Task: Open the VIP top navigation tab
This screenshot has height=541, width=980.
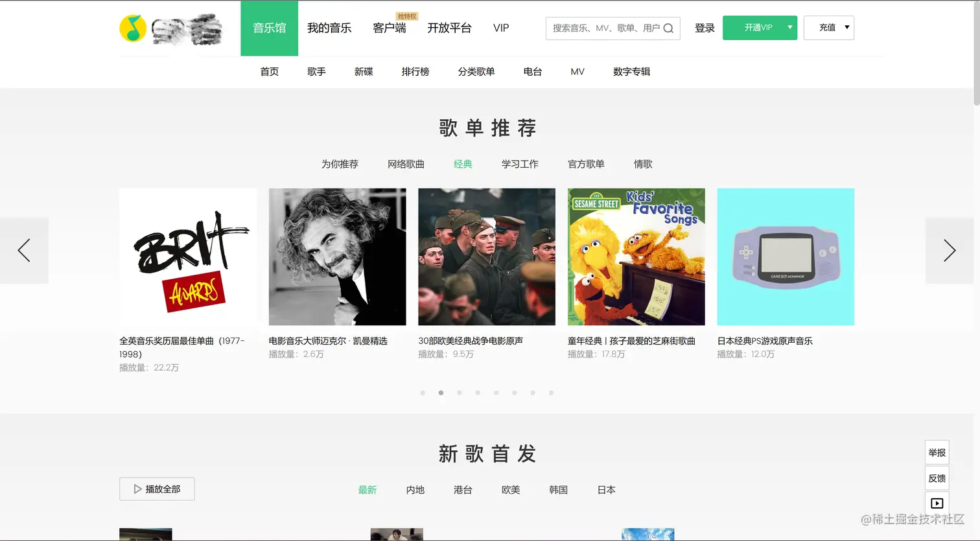Action: [x=501, y=28]
